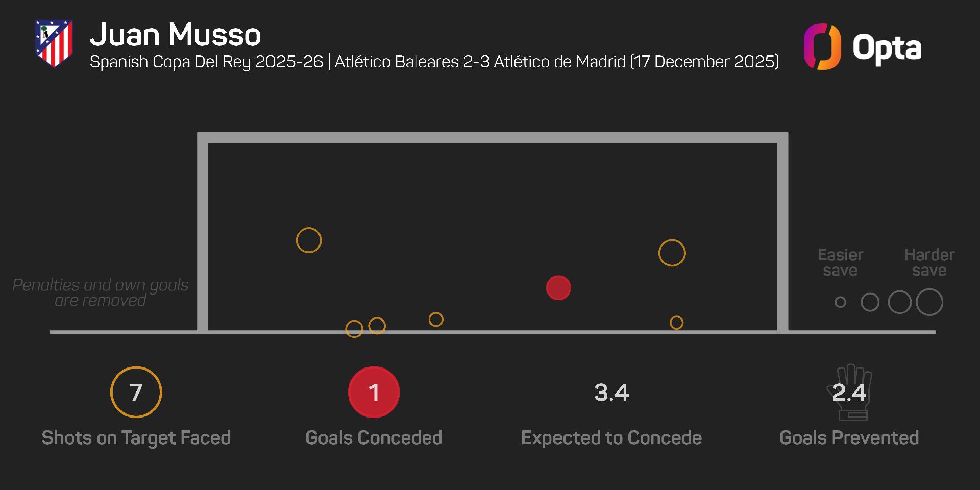Select the large upper-right saved shot circle
This screenshot has height=490, width=980.
(672, 253)
